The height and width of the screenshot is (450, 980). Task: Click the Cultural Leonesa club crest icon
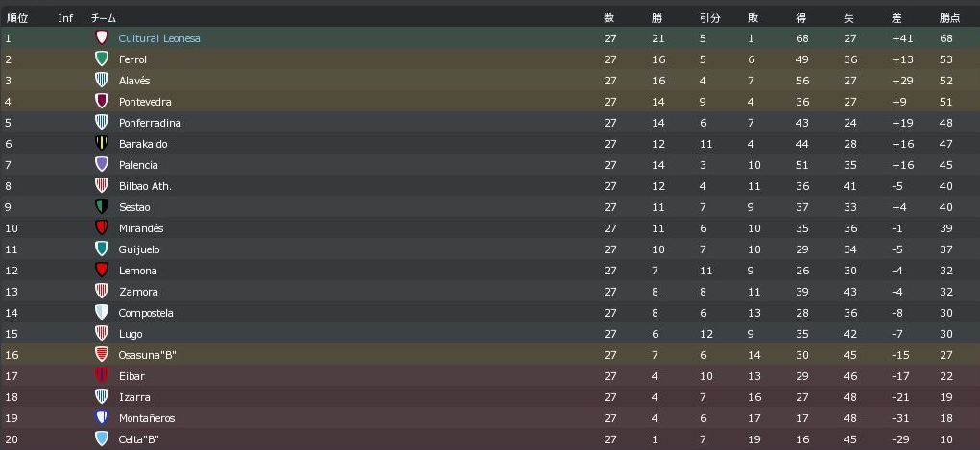point(101,37)
